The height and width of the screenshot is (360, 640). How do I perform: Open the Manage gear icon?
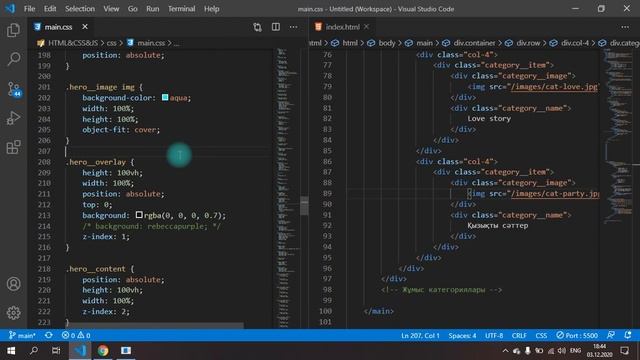[x=13, y=313]
